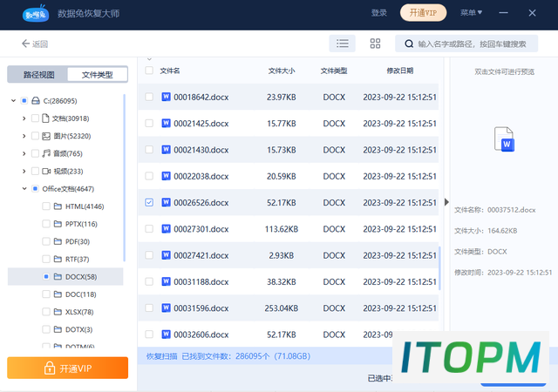Expand the 视频(233) node
The width and height of the screenshot is (558, 392).
coord(24,171)
